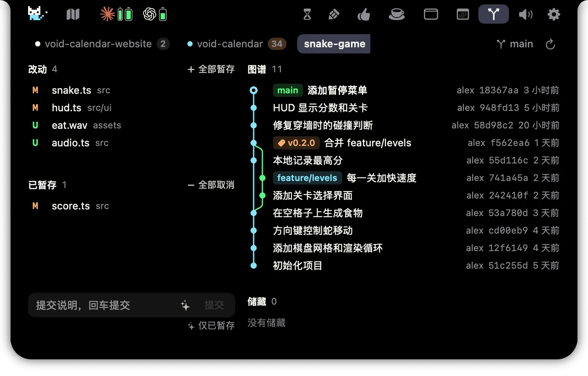Open the gavel icon panel
Screen dimensions: 588x376
(x=334, y=14)
